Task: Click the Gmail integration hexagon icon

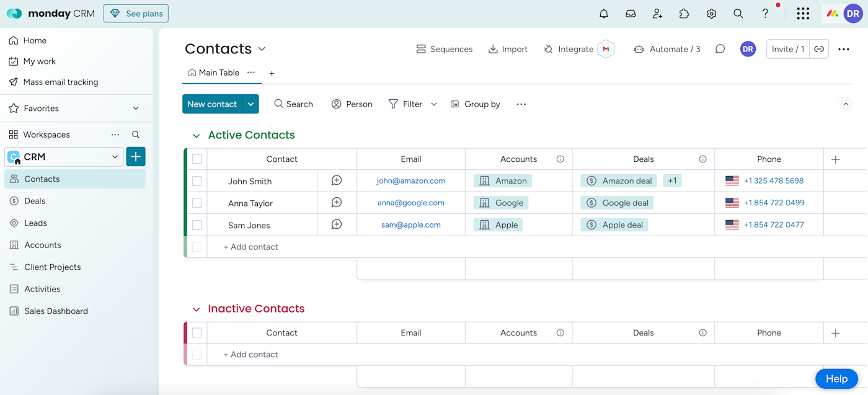Action: (606, 49)
